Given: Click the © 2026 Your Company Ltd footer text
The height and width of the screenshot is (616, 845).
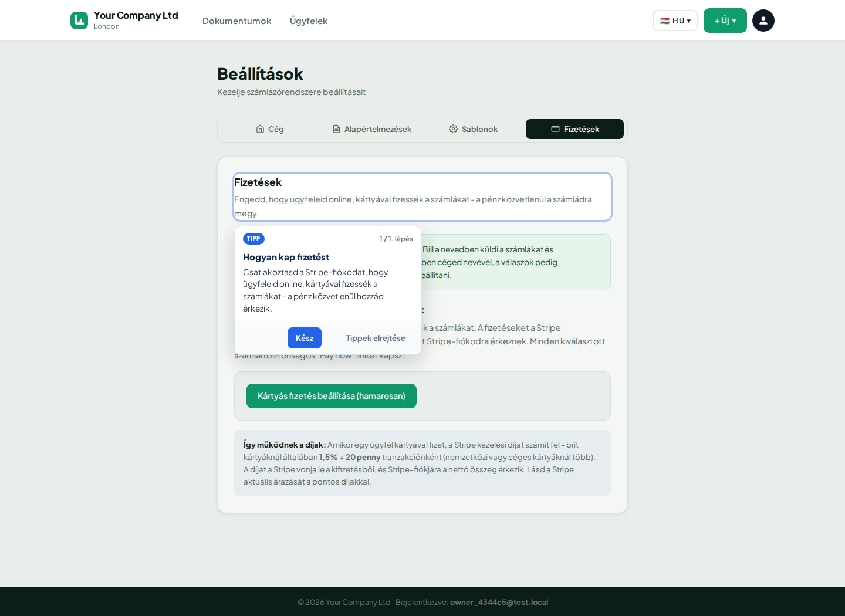Looking at the screenshot, I should pyautogui.click(x=344, y=602).
